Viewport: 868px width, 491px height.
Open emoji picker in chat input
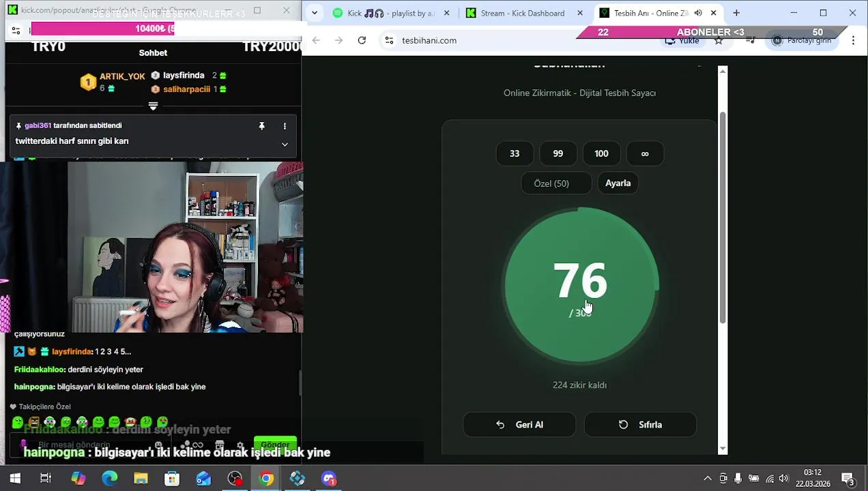(x=158, y=445)
